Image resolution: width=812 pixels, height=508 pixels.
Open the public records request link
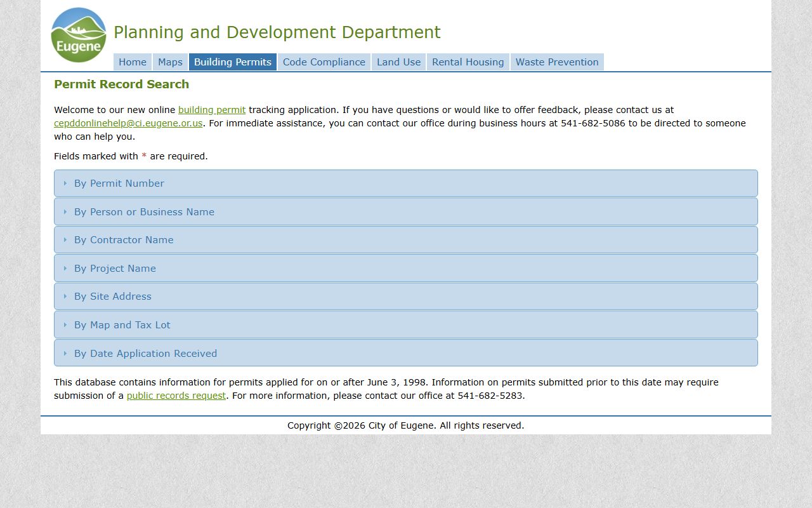pyautogui.click(x=176, y=396)
